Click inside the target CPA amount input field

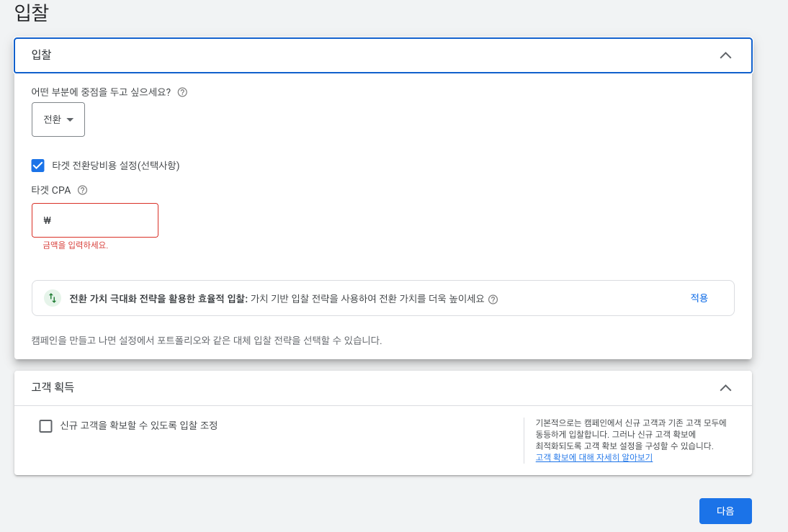click(x=101, y=220)
